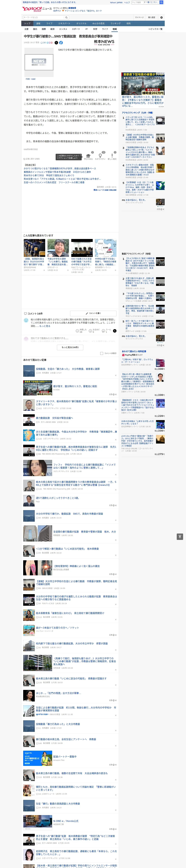Toggle the コメント非表示 checkbox
Image resolution: width=186 pixels, height=868 pixels.
(102, 353)
